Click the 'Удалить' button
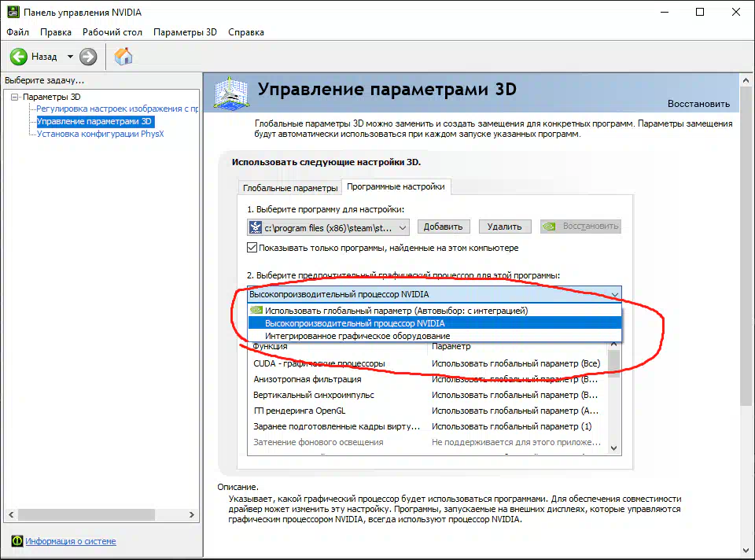Viewport: 755px width, 560px height. (504, 227)
